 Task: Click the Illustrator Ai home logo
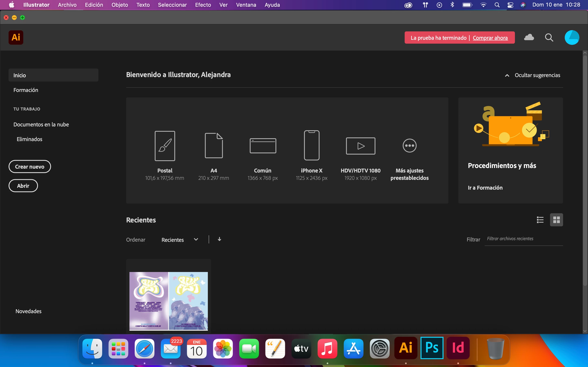pos(16,37)
